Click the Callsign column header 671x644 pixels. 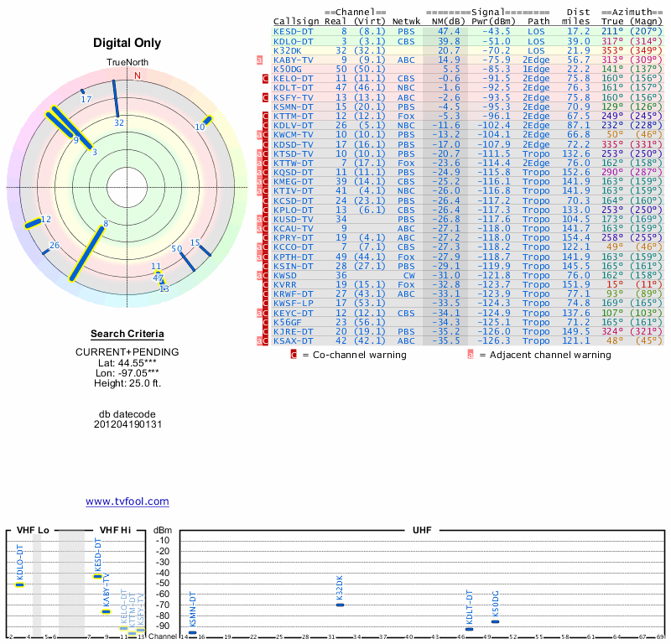pyautogui.click(x=296, y=21)
